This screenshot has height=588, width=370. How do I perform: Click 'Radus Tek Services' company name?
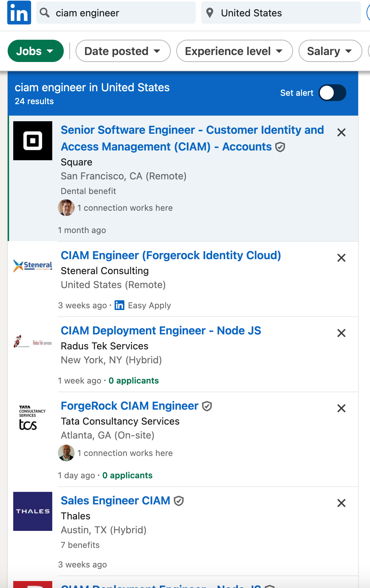(x=105, y=346)
